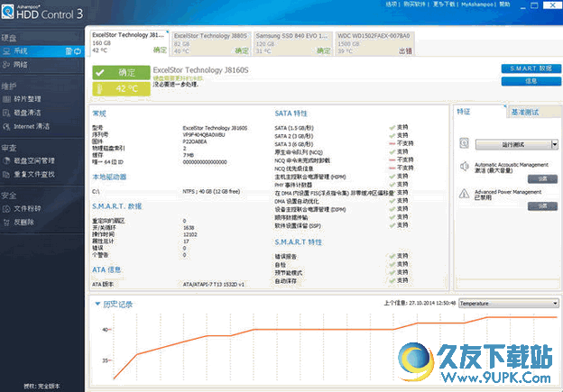Click the S.M.A.R.T. 数据 button
Screen dimensions: 563x392
tap(531, 68)
